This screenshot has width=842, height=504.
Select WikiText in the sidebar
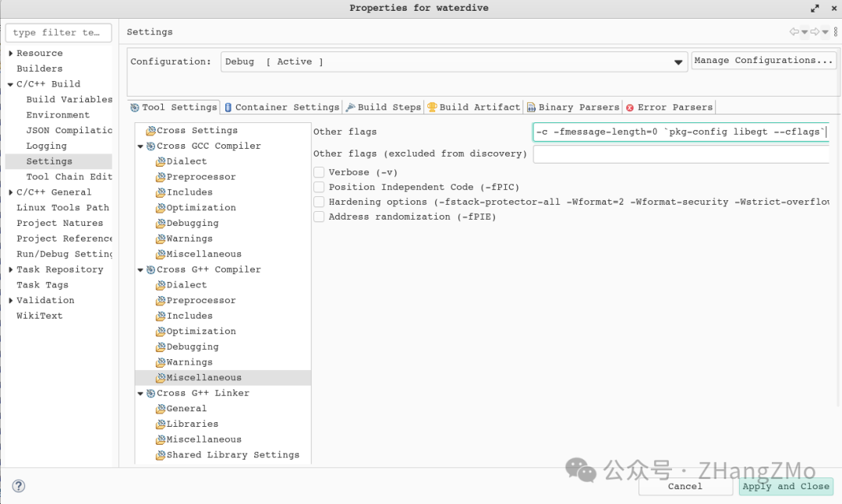[39, 315]
